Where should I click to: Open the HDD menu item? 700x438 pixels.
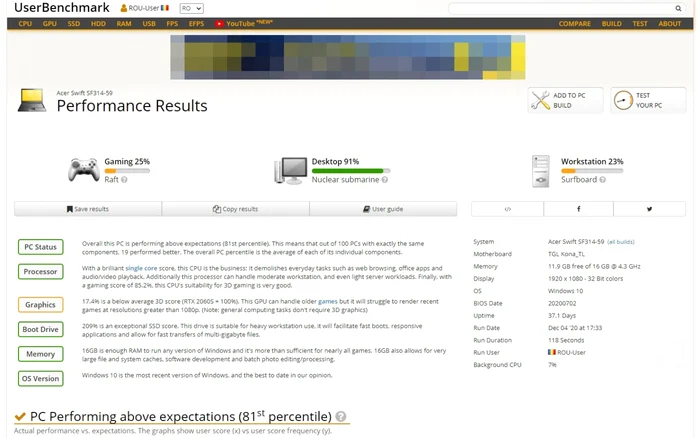click(x=98, y=24)
